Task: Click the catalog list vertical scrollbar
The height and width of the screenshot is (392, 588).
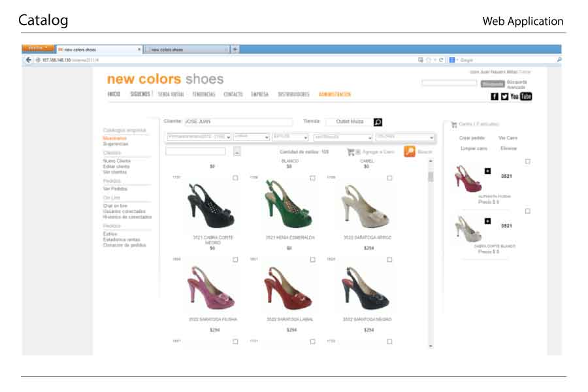Action: coord(431,253)
